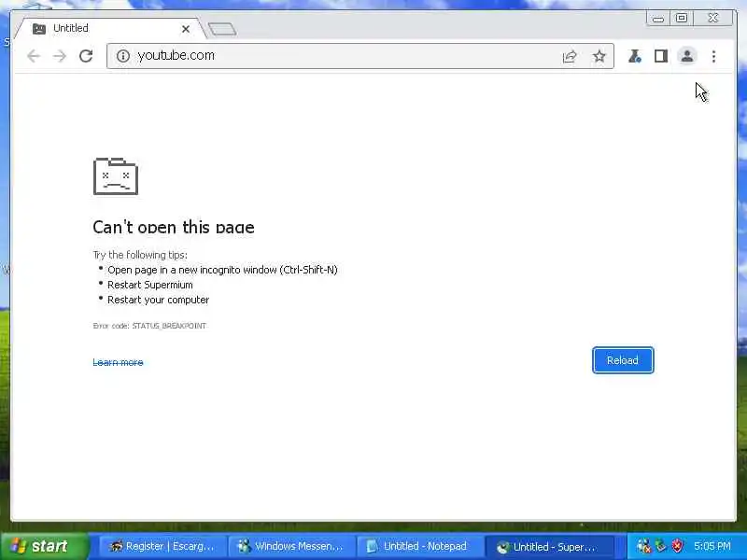The image size is (747, 560).
Task: Close the Supermium window
Action: coord(713,18)
